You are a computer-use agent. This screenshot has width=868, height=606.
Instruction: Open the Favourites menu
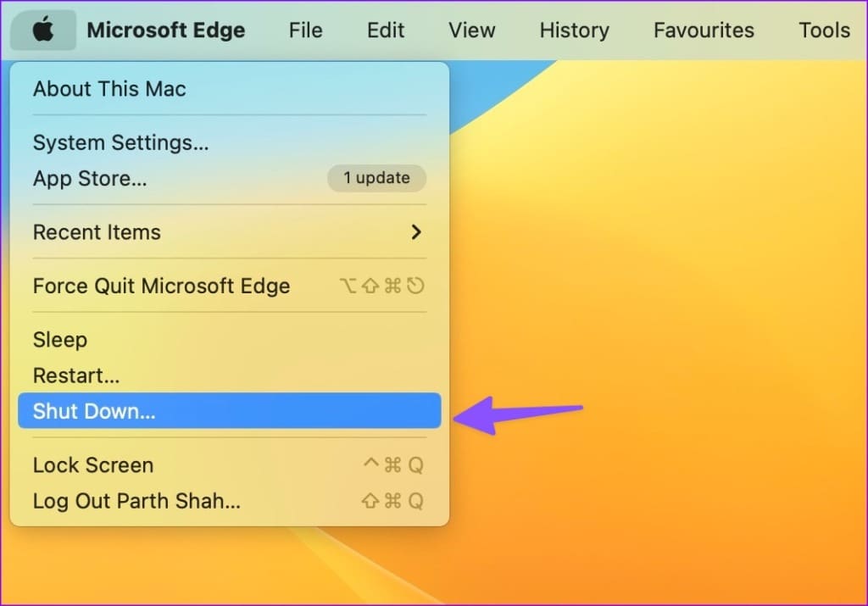point(704,30)
